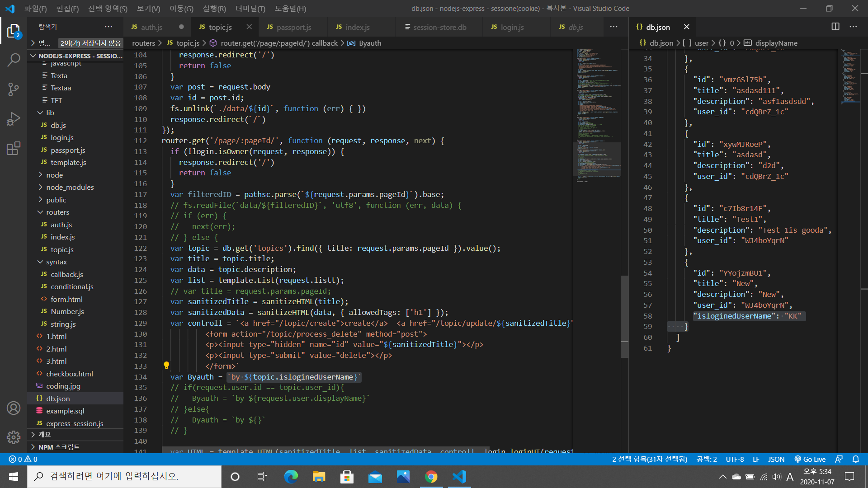
Task: Close the db.json editor tab
Action: (686, 27)
